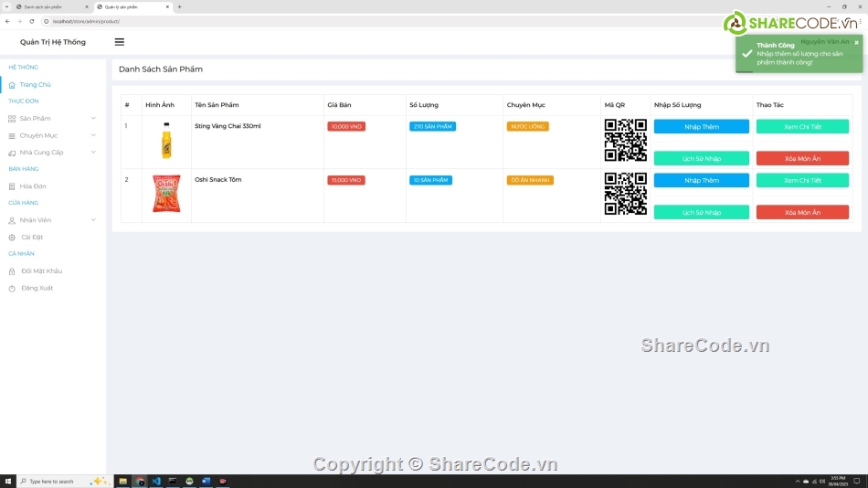The height and width of the screenshot is (488, 868).
Task: Click Nhập Thêm for Sting Vàng
Action: coord(702,127)
